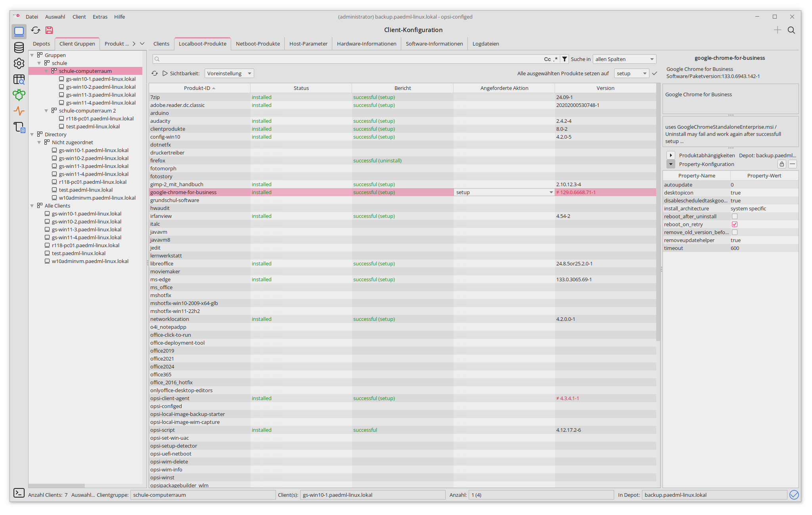Open the setup action dropdown for google-chrome-for-business
The height and width of the screenshot is (515, 812).
pos(551,192)
